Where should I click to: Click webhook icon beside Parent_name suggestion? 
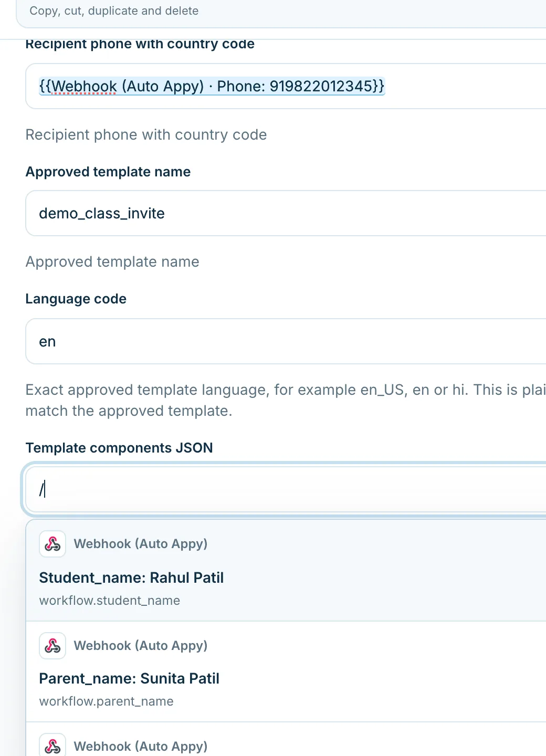point(52,646)
